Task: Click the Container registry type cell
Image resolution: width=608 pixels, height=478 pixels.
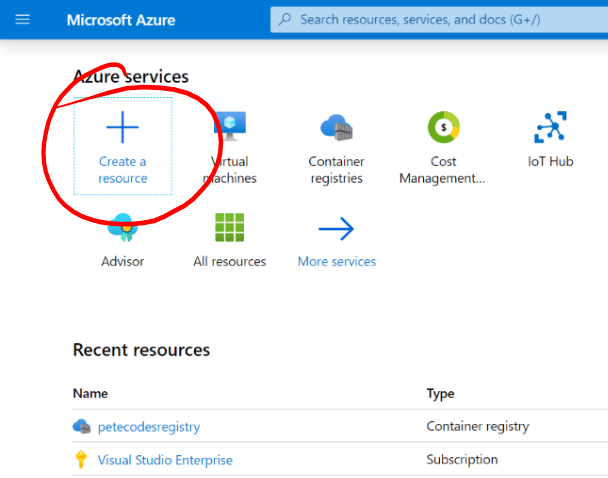Action: 478,426
